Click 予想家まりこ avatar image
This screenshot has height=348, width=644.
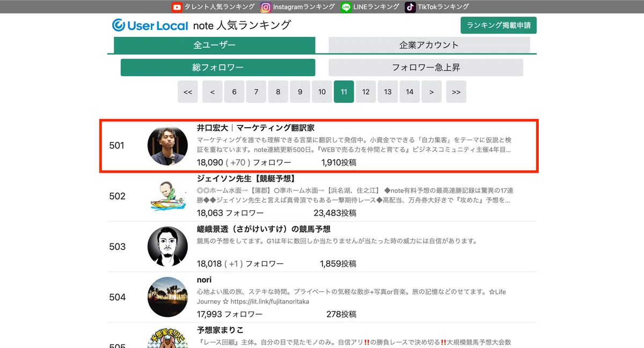pos(167,338)
